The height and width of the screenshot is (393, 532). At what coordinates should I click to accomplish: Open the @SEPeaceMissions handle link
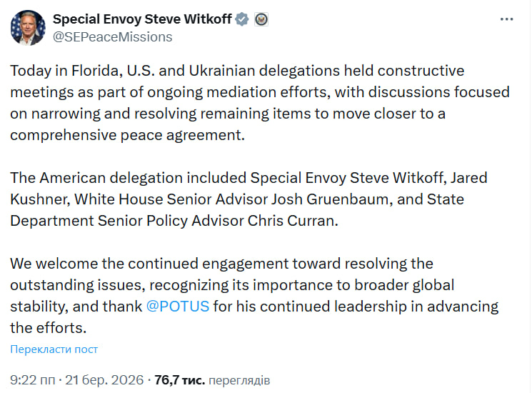[x=113, y=36]
